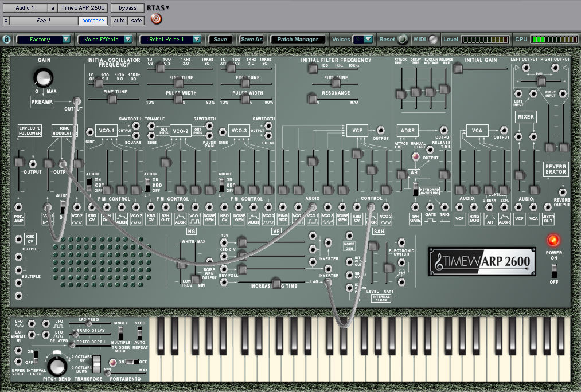Click the red target icon below RTAS
The width and height of the screenshot is (581, 392).
[x=157, y=18]
